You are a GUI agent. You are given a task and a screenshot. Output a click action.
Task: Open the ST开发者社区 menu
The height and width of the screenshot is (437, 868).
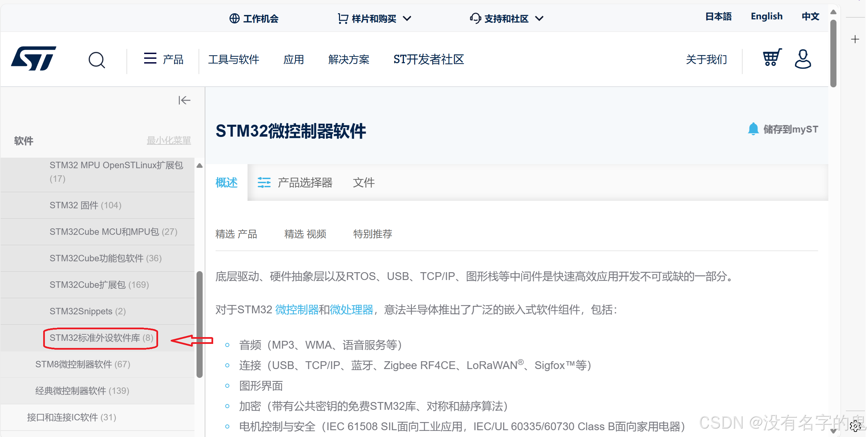(428, 59)
